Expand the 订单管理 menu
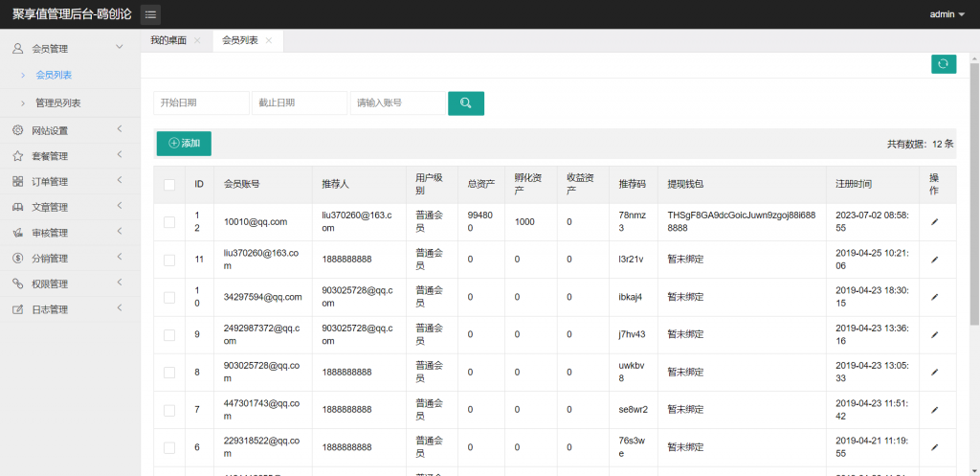Image resolution: width=980 pixels, height=476 pixels. tap(120, 181)
